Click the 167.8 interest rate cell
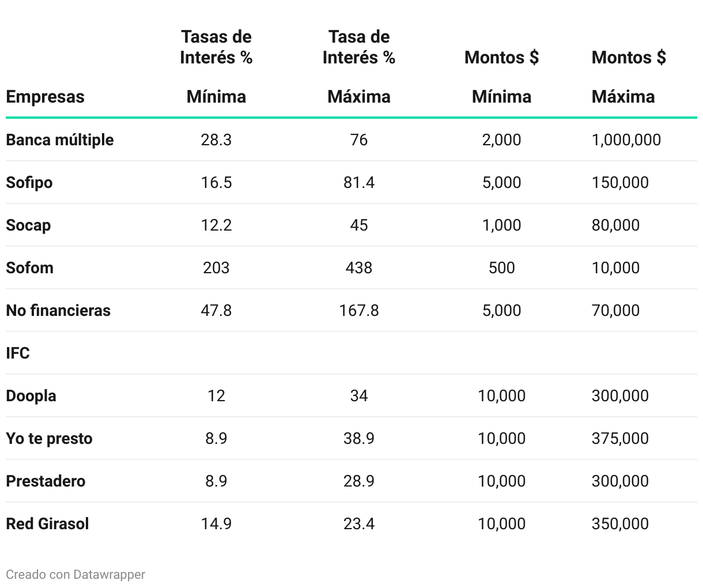Image resolution: width=703 pixels, height=588 pixels. click(x=358, y=311)
